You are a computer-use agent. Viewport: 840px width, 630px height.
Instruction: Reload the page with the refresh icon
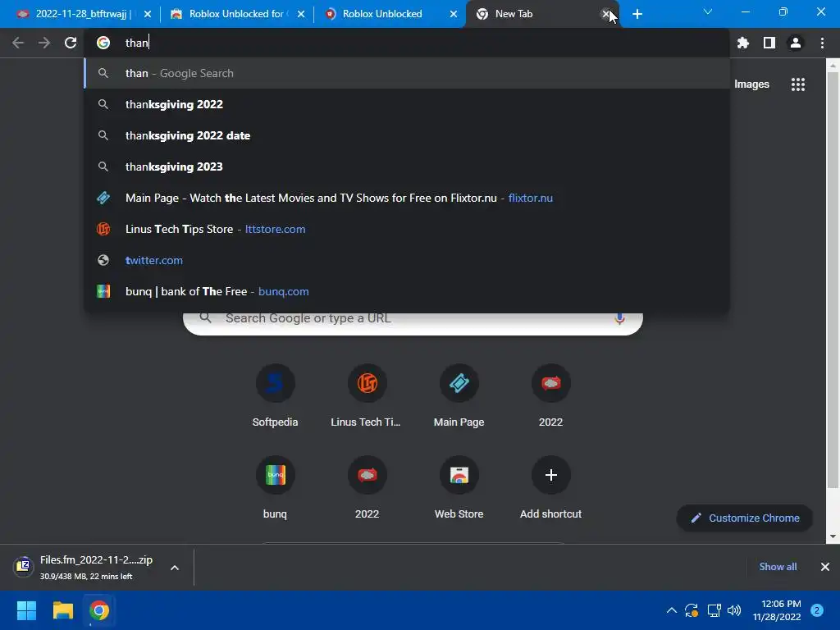(71, 43)
